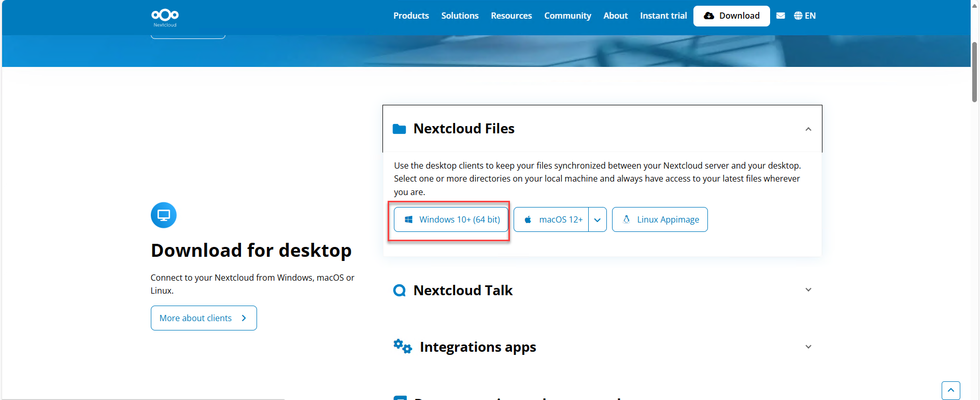Expand the Integrations apps section
Viewport: 980px width, 400px height.
click(808, 347)
